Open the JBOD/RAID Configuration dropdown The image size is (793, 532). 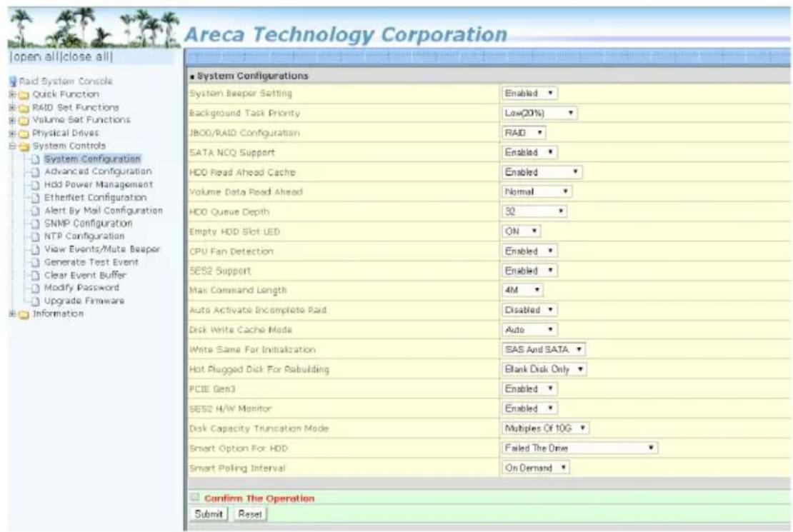(x=524, y=133)
